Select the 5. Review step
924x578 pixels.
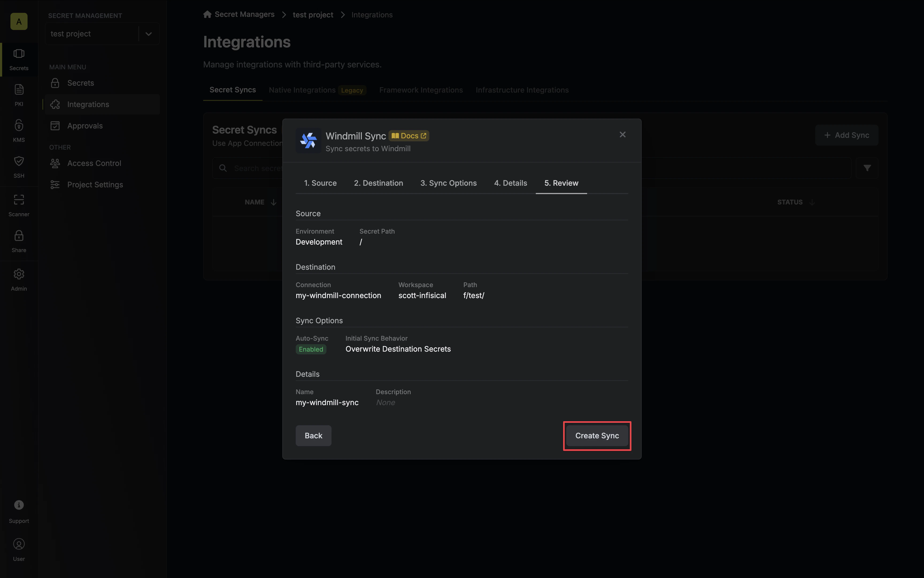click(x=561, y=183)
